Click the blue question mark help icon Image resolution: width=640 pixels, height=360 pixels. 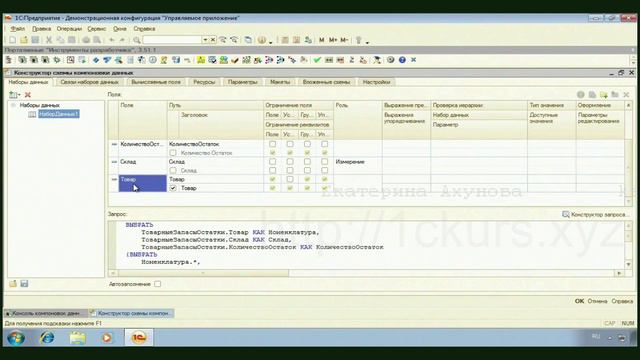click(402, 60)
